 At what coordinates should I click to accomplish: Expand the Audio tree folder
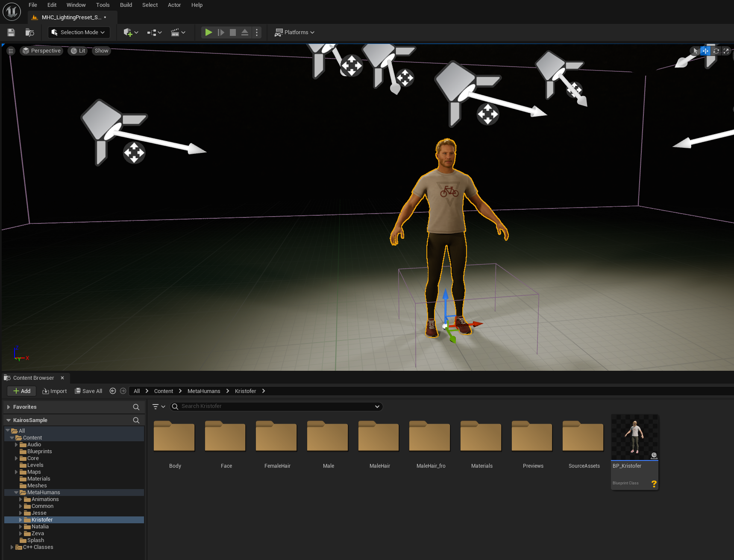click(x=16, y=445)
